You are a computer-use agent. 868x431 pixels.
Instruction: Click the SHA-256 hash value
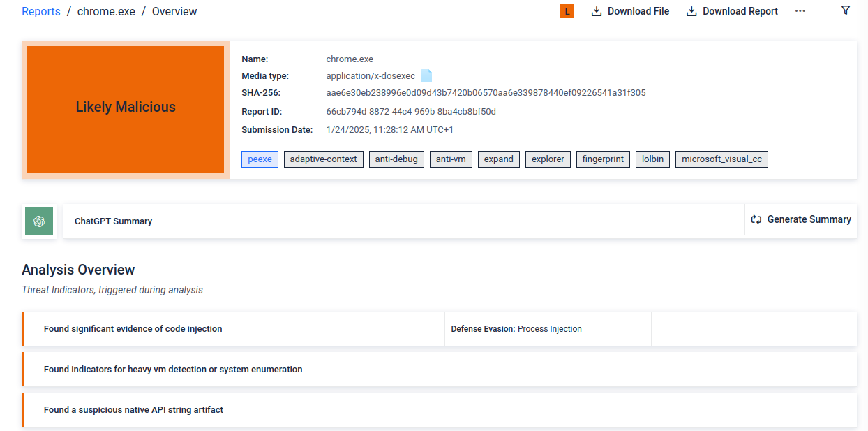pos(486,93)
